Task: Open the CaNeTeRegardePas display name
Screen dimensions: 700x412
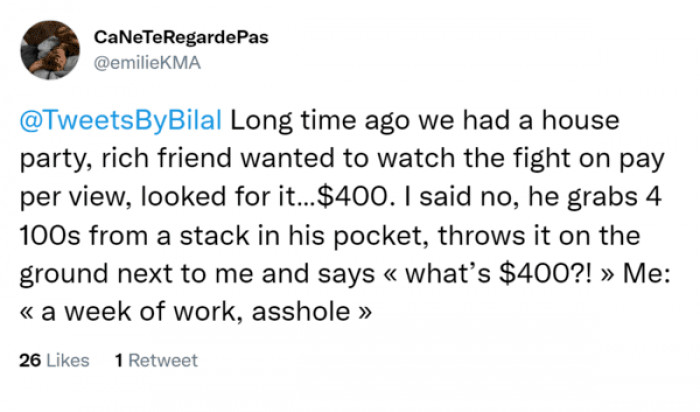Action: [x=181, y=37]
